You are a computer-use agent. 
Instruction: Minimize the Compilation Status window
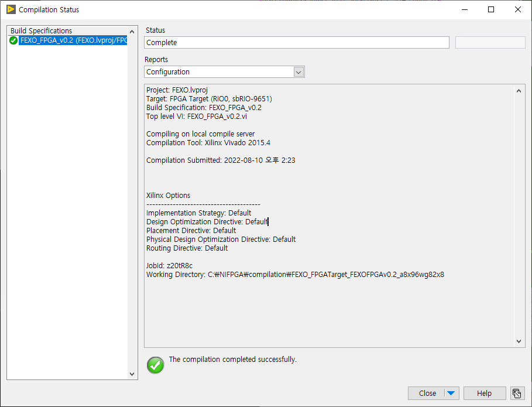pyautogui.click(x=465, y=9)
